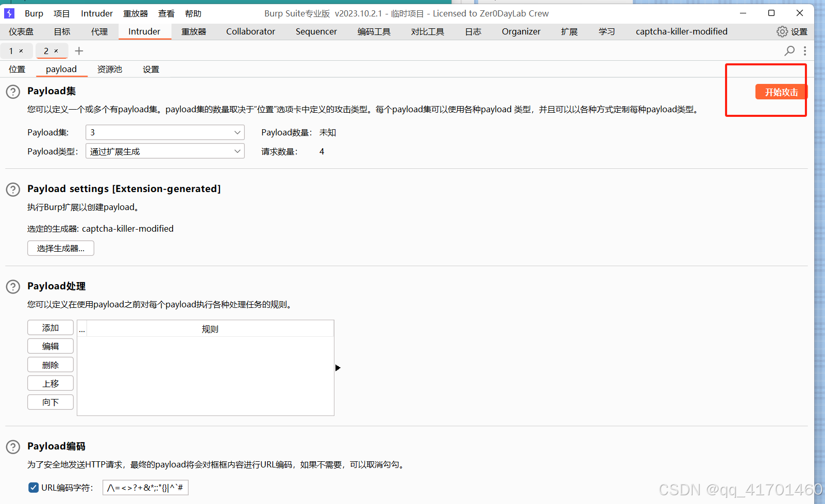Maximize the Burp Suite window

click(x=771, y=13)
